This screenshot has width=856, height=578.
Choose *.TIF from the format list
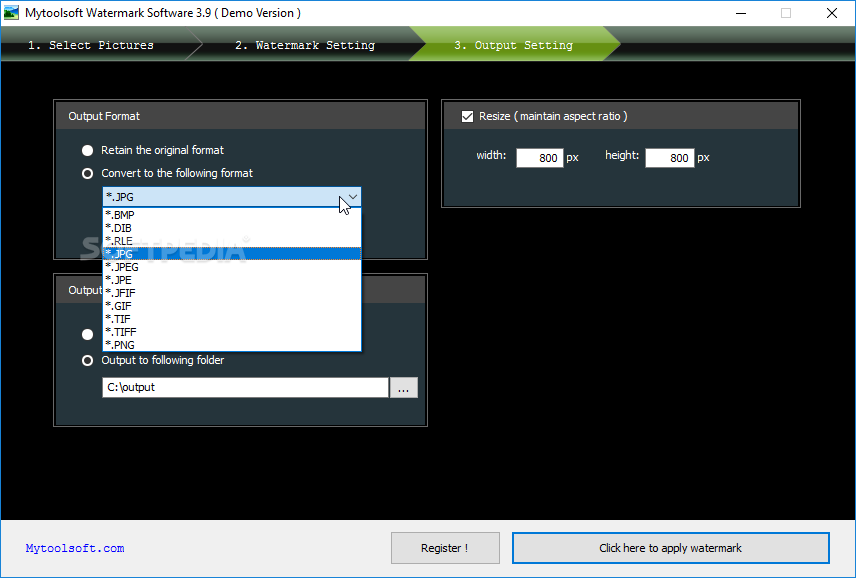(x=232, y=319)
